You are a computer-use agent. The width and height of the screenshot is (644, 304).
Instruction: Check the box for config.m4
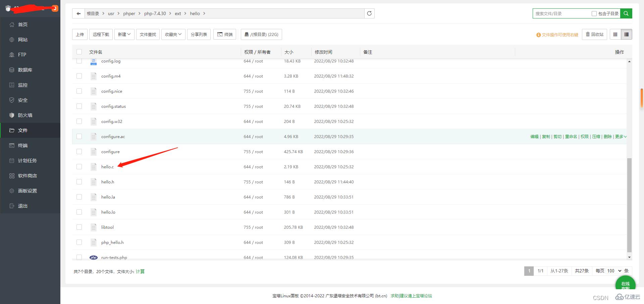tap(79, 76)
